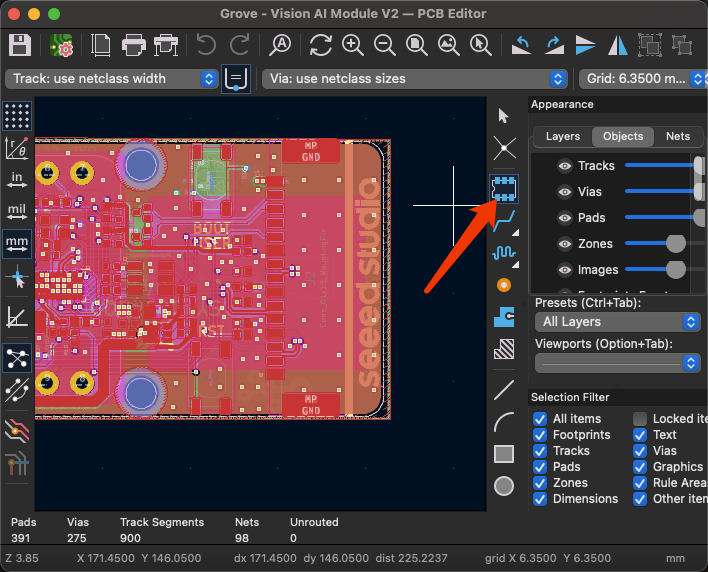Toggle curved ratsnest lines icon
This screenshot has width=708, height=572.
click(17, 390)
